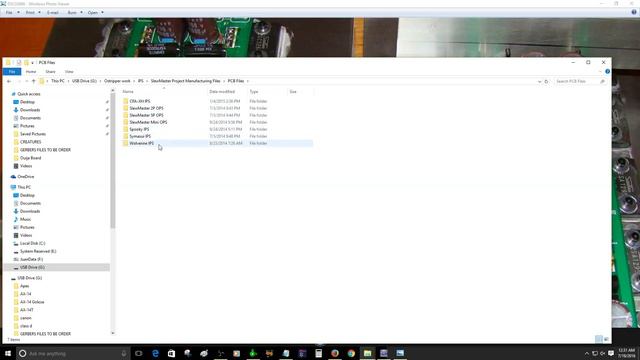Open the recent locations dropdown arrow
The image size is (640, 360).
[x=27, y=81]
